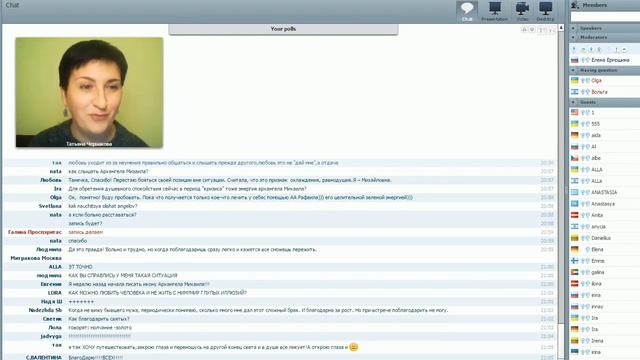Click Лола's chat message
Image resolution: width=640 pixels, height=360 pixels.
point(100,328)
